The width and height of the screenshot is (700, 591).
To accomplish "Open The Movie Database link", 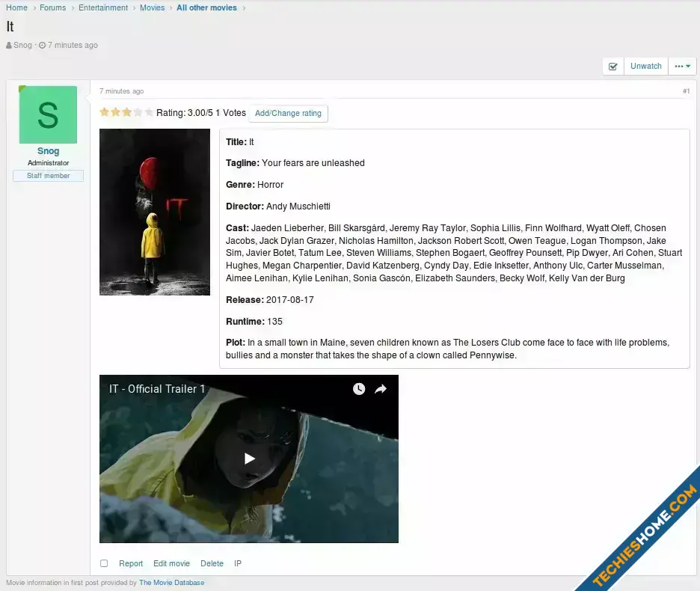I will pos(171,583).
